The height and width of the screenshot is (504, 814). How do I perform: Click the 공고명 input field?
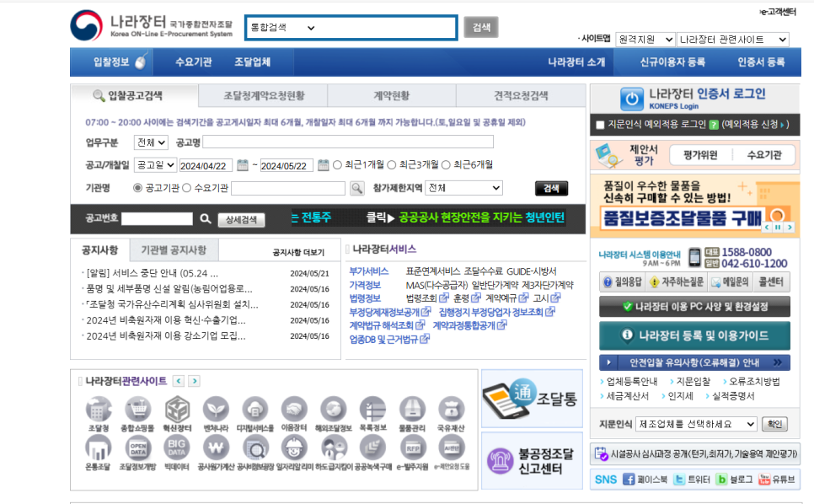tap(348, 142)
